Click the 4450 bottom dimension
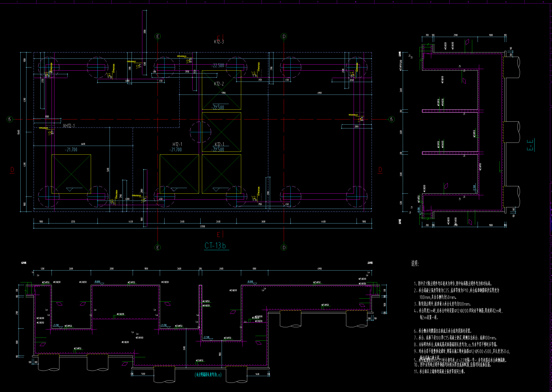Image resolution: width=552 pixels, height=392 pixels. tap(131, 222)
